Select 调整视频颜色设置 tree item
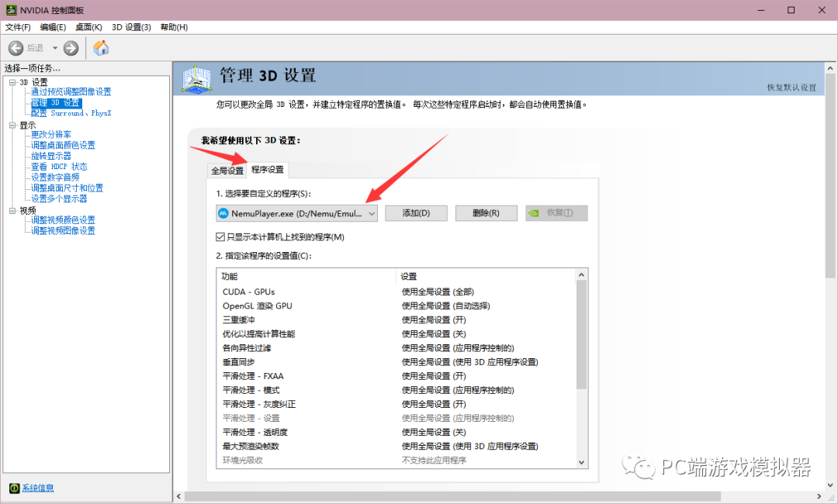This screenshot has height=504, width=838. [x=63, y=220]
